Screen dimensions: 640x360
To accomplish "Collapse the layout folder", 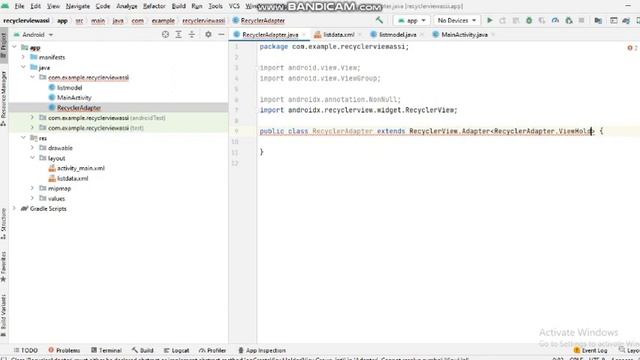I will point(33,158).
